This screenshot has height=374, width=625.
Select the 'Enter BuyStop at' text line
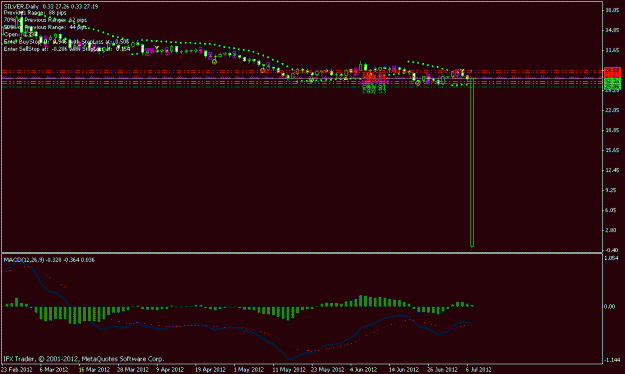(67, 41)
